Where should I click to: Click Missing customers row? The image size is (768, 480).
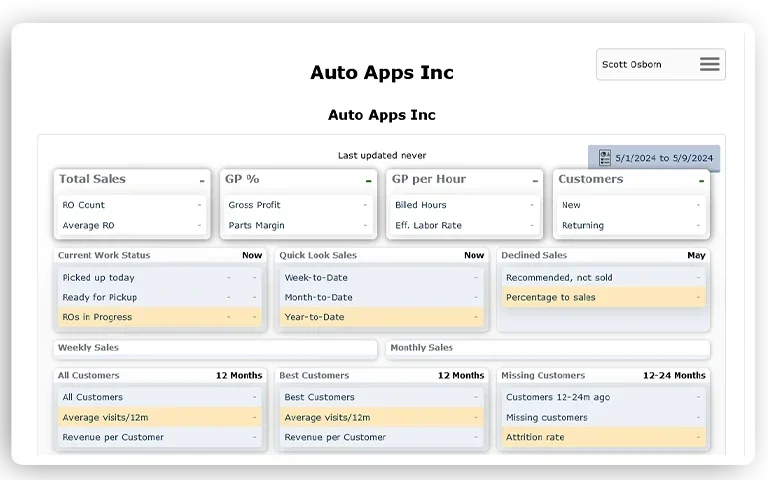(603, 417)
